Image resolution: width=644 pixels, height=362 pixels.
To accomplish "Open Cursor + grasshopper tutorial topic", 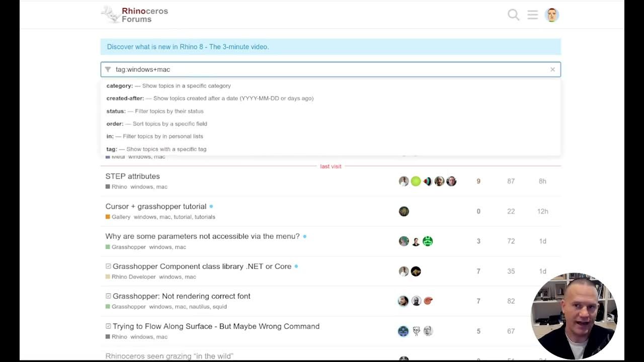I will tap(156, 207).
